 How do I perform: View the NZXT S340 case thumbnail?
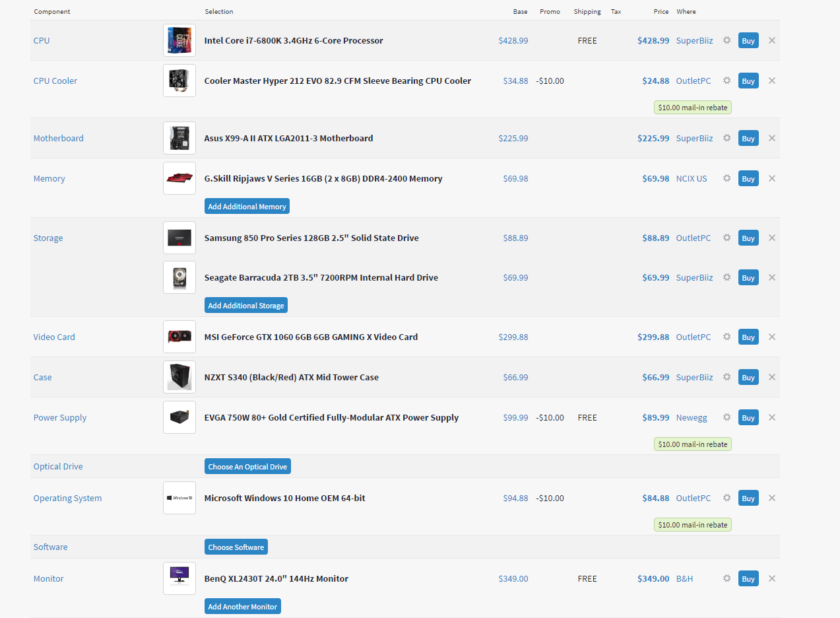coord(179,377)
